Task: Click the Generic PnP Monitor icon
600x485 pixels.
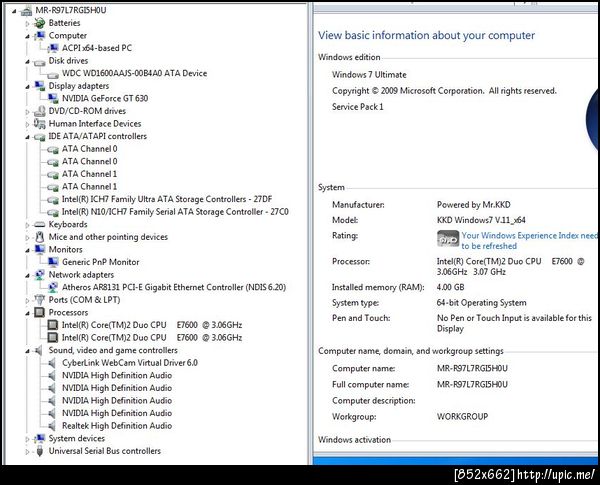Action: click(53, 262)
